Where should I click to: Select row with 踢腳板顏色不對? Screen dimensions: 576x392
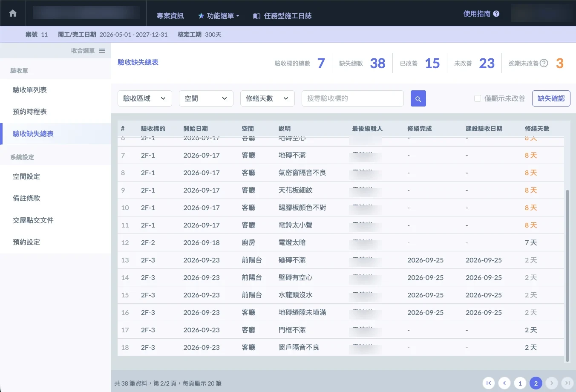(x=341, y=208)
